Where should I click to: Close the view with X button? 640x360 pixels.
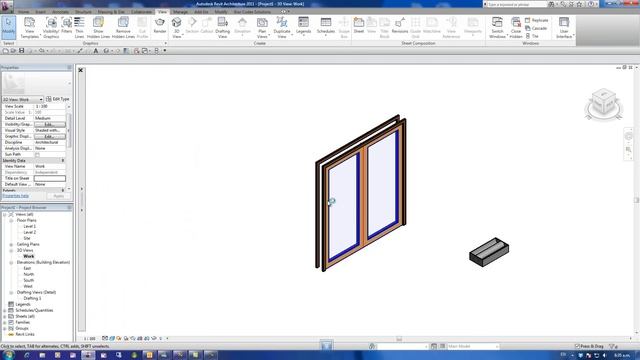81,70
